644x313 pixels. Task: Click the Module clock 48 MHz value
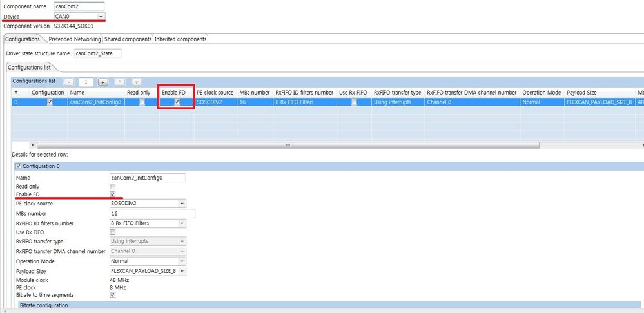[x=119, y=280]
